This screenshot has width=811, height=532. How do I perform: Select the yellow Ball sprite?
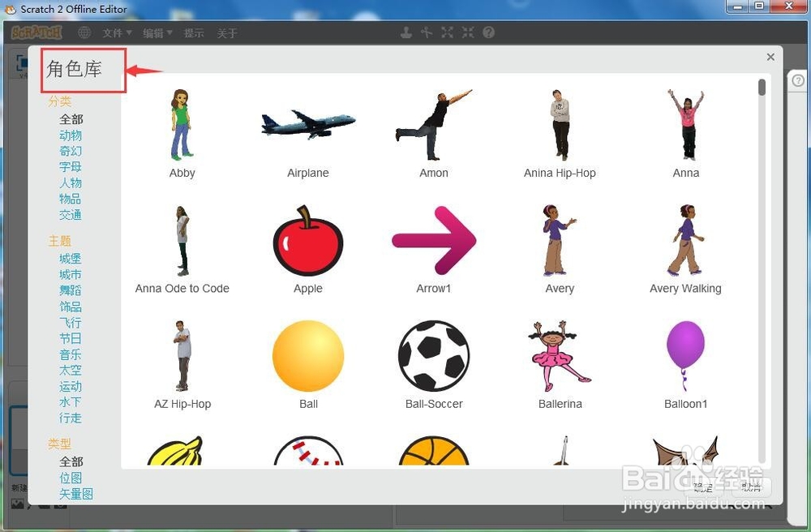pos(307,356)
